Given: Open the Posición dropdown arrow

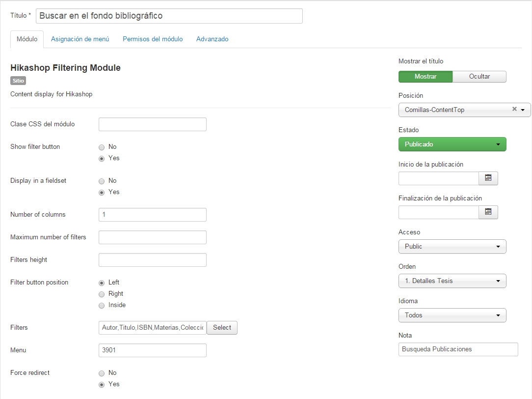Looking at the screenshot, I should pos(523,110).
